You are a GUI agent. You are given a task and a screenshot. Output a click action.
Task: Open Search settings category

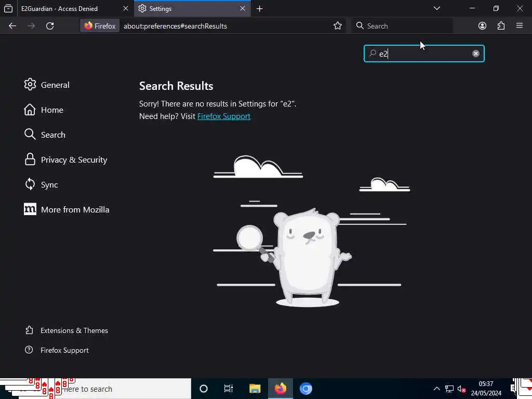pos(45,135)
